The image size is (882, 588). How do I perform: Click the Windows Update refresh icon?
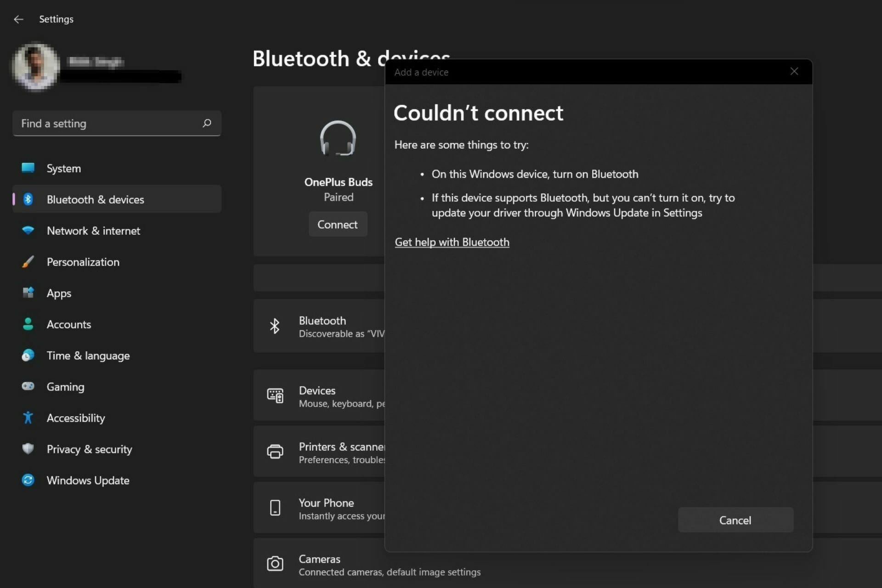(28, 480)
